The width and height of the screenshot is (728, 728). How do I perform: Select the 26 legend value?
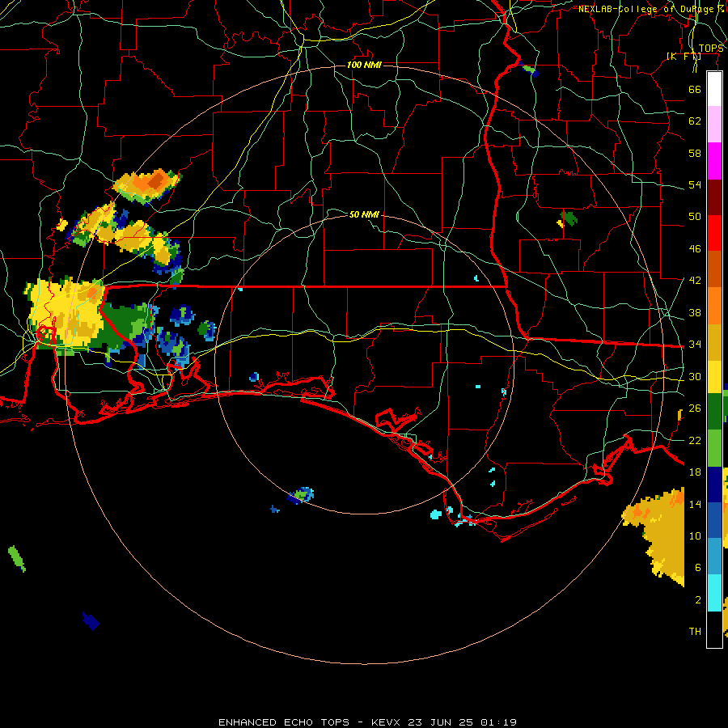point(695,408)
